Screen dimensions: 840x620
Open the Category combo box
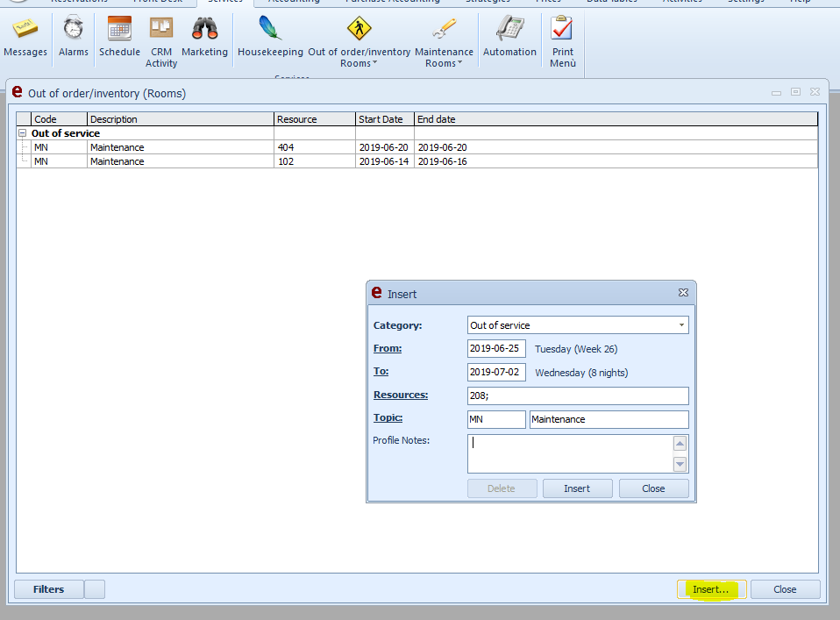(x=578, y=325)
